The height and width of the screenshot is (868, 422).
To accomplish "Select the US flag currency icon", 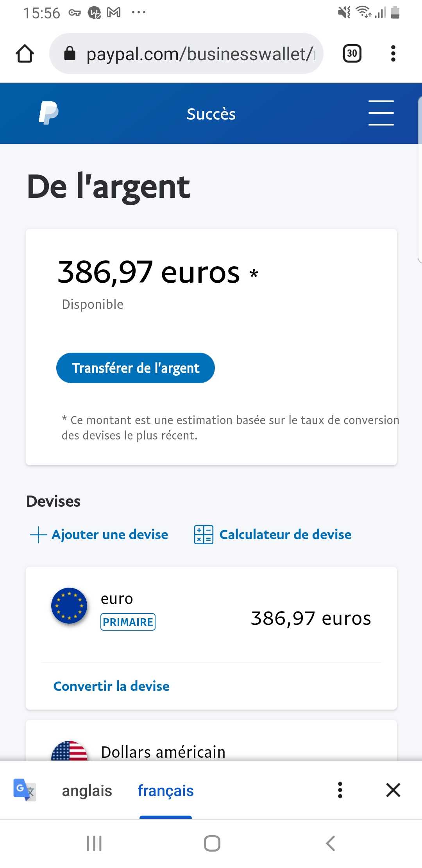I will (69, 751).
